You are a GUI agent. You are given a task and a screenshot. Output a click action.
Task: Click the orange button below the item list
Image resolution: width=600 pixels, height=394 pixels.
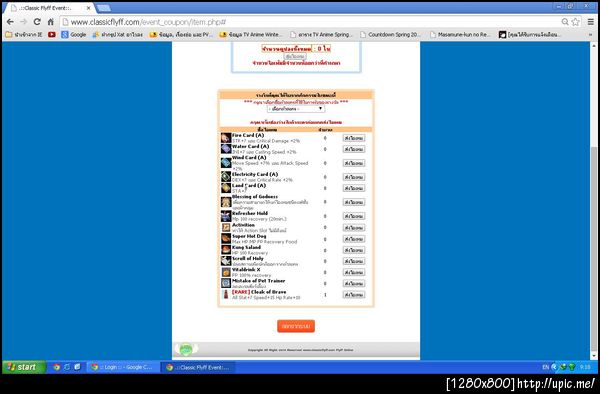click(x=296, y=326)
